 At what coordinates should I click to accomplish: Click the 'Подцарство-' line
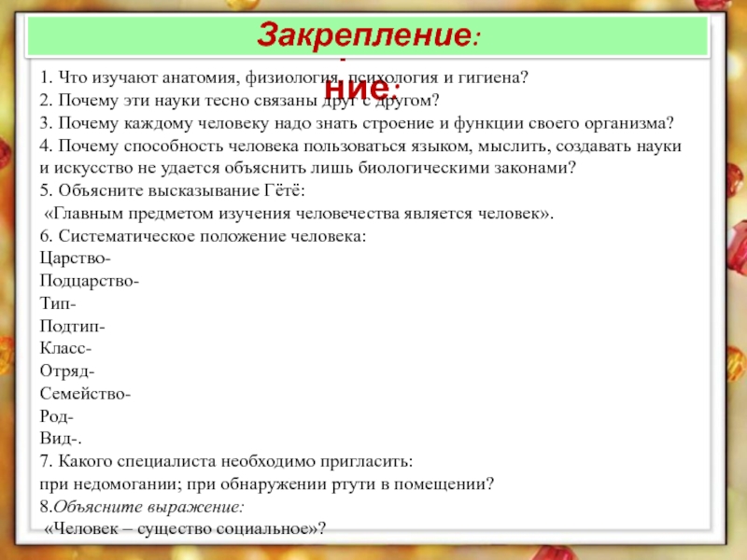89,281
